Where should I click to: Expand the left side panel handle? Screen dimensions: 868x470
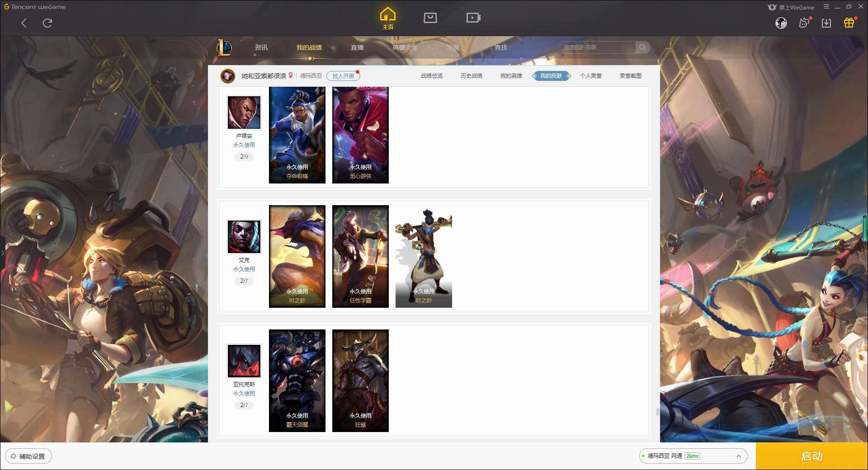pos(2,253)
